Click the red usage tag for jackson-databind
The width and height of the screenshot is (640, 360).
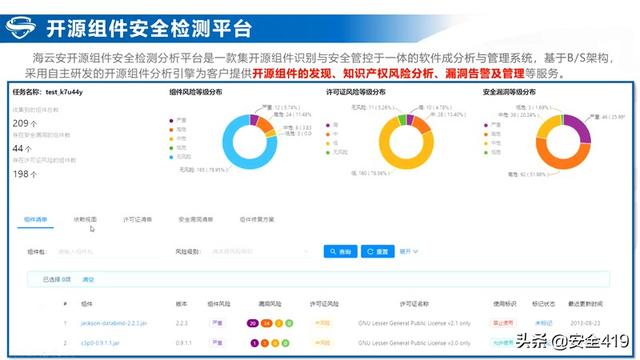(503, 323)
